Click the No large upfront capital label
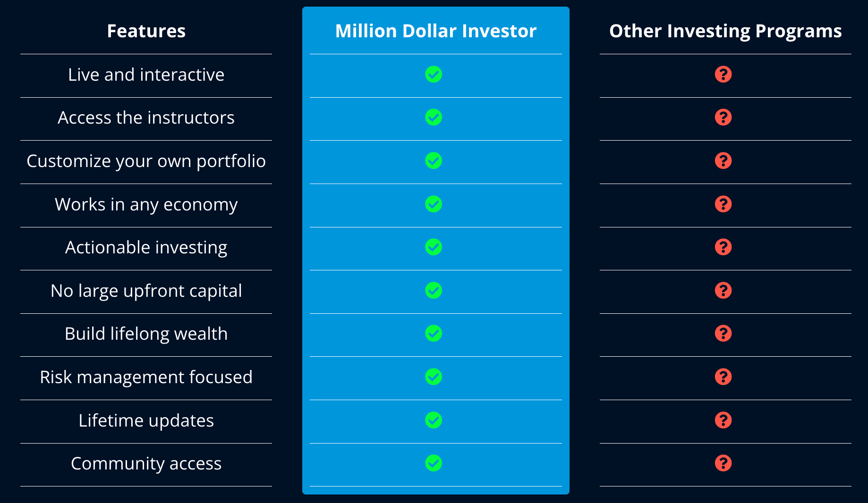The height and width of the screenshot is (503, 868). 146,291
